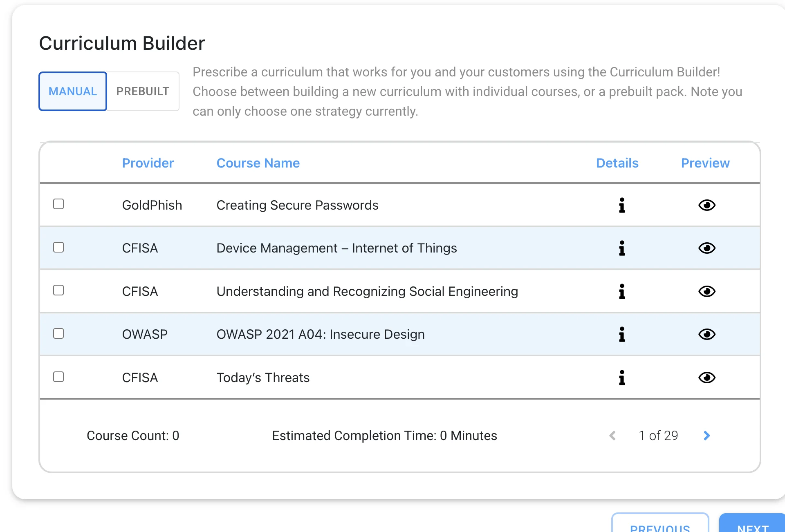
Task: Select the Today's Threats checkbox
Action: [x=58, y=377]
